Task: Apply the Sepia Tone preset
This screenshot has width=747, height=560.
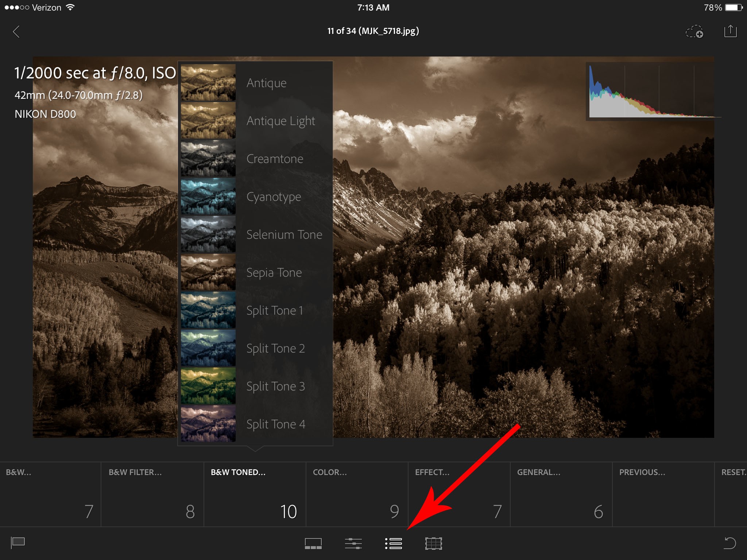Action: (255, 272)
